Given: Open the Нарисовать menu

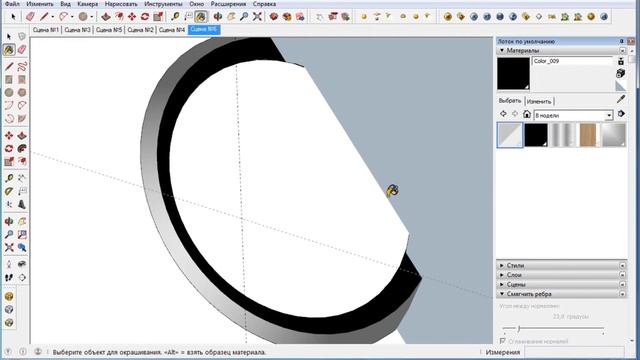Looking at the screenshot, I should click(121, 4).
